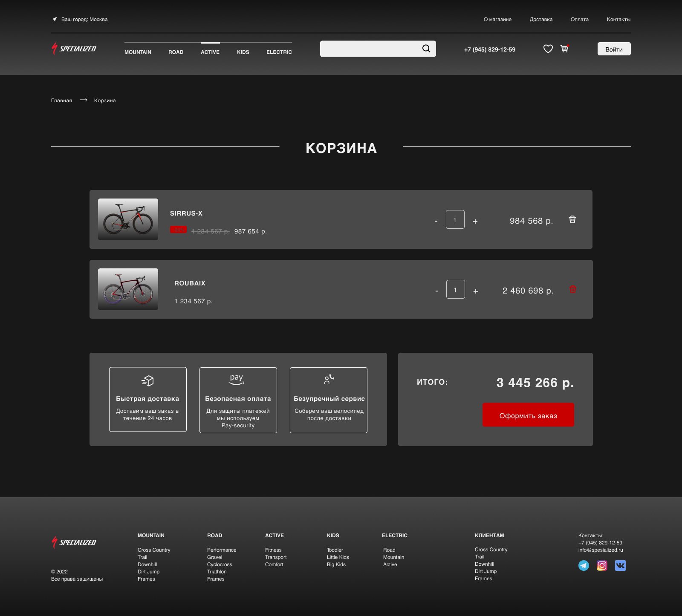Increase ROUBAIX quantity with plus
The width and height of the screenshot is (682, 616).
(x=476, y=291)
